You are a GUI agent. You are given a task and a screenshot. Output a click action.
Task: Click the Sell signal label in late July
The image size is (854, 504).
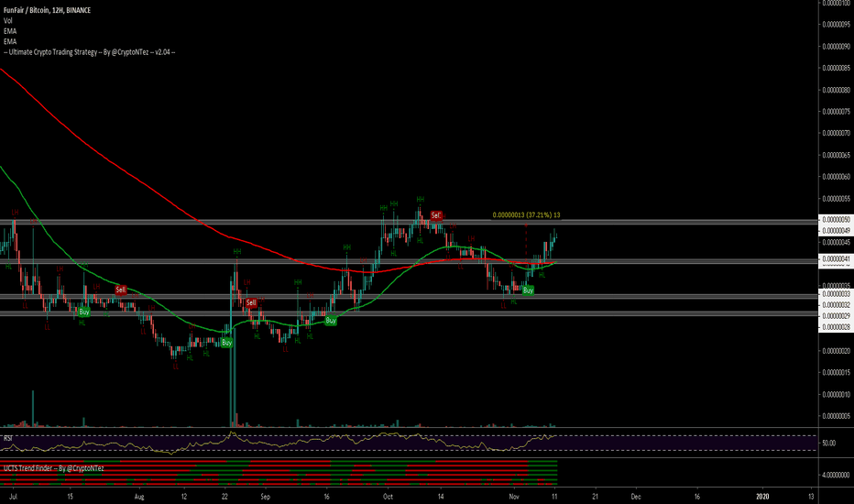coord(121,290)
